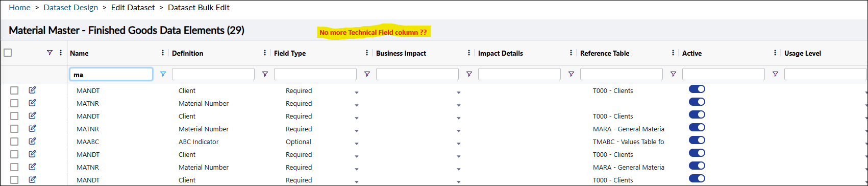Open the Business Impact column menu icon
Image resolution: width=868 pixels, height=186 pixels.
(469, 53)
